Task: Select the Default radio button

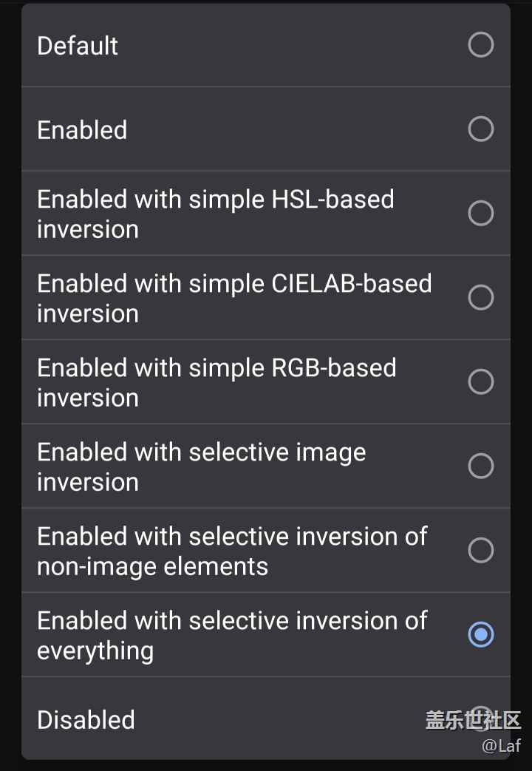Action: (480, 45)
